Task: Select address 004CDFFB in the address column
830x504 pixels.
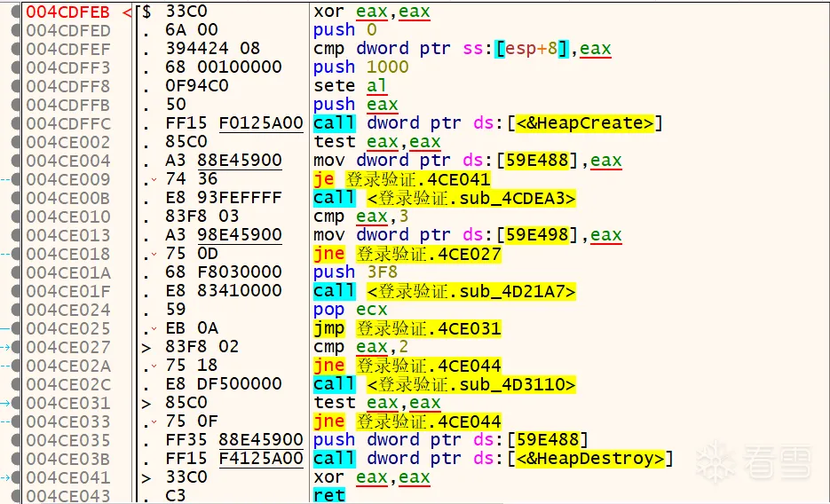Action: (x=68, y=105)
